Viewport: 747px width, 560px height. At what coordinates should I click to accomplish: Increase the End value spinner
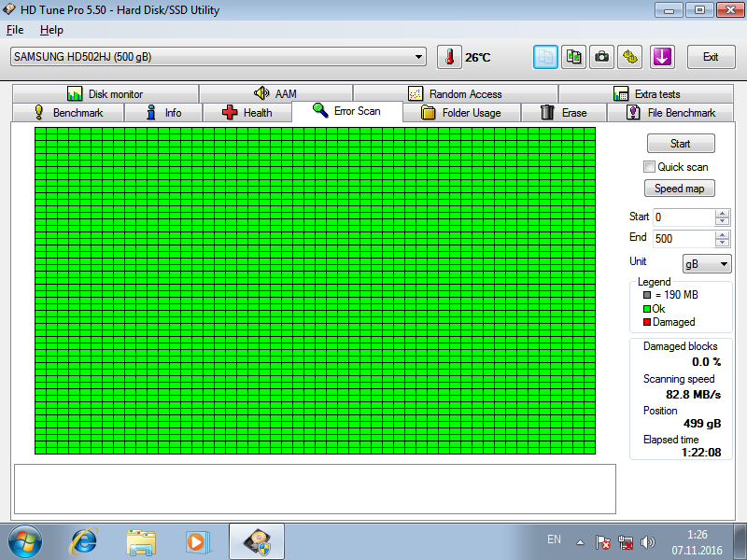(722, 235)
